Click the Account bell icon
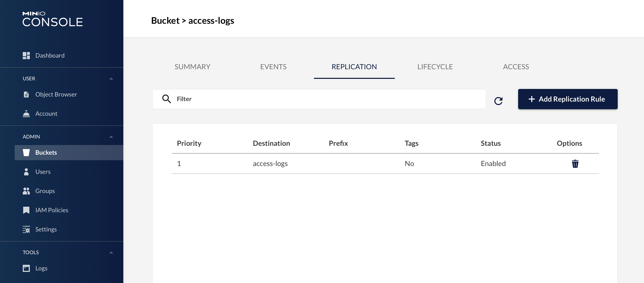 [26, 114]
